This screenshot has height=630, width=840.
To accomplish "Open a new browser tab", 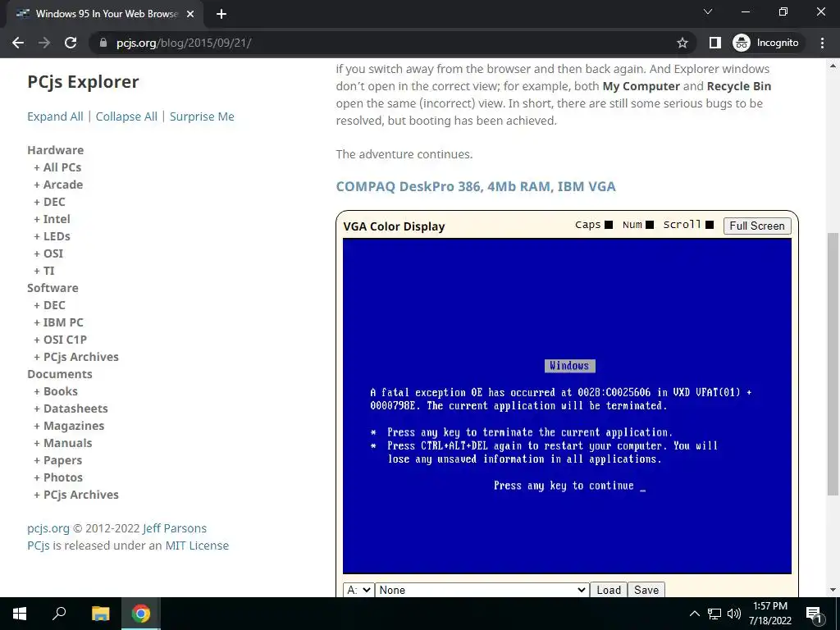I will coord(221,14).
